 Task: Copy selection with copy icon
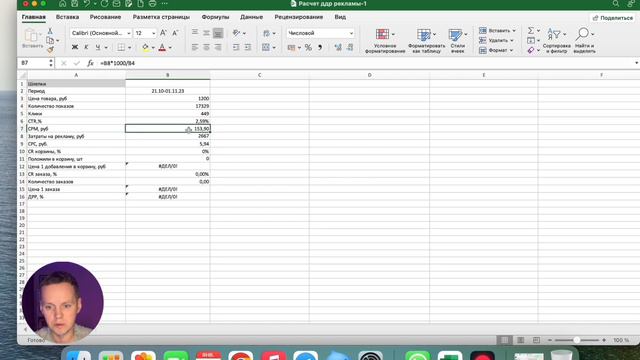pos(50,40)
